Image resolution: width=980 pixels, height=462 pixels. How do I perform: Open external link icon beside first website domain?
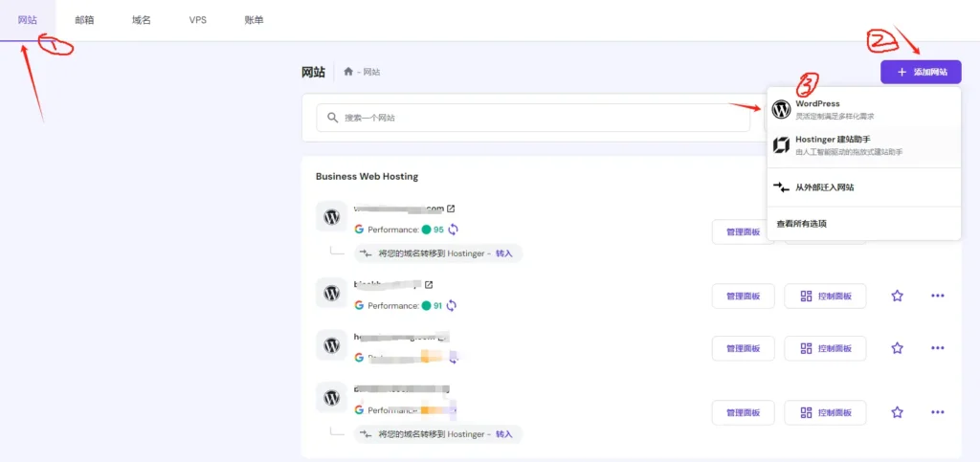click(x=451, y=209)
